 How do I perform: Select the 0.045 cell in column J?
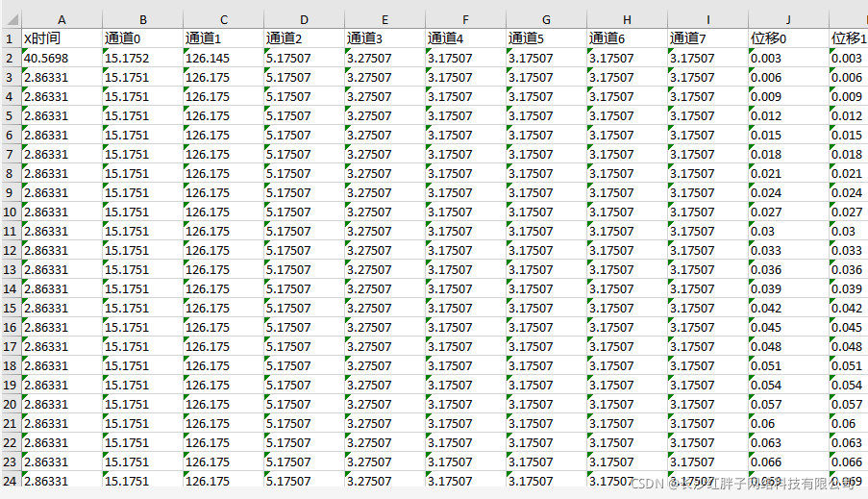[789, 327]
